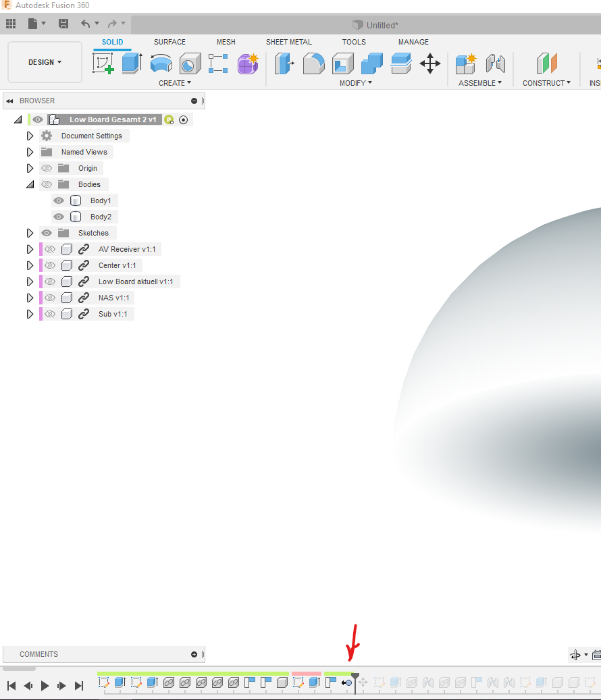
Task: Play the timeline
Action: pyautogui.click(x=45, y=685)
